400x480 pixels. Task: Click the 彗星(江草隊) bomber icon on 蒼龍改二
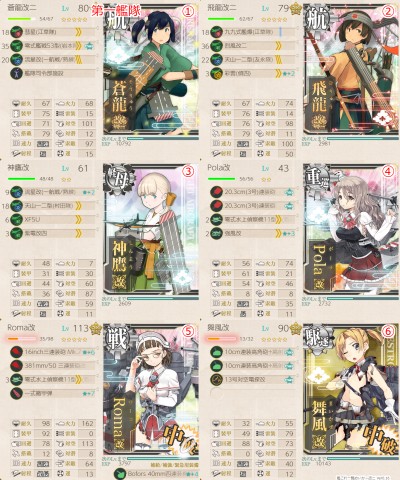pyautogui.click(x=16, y=32)
